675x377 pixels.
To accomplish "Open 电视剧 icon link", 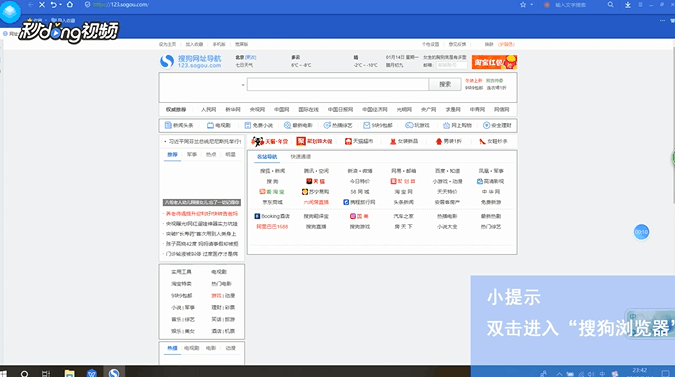I will [x=219, y=125].
